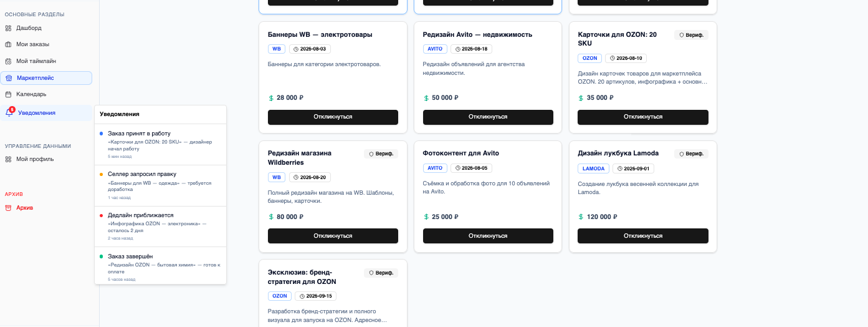Click the dollar icon next to 28 000 ₽
The height and width of the screenshot is (327, 868).
(x=271, y=98)
